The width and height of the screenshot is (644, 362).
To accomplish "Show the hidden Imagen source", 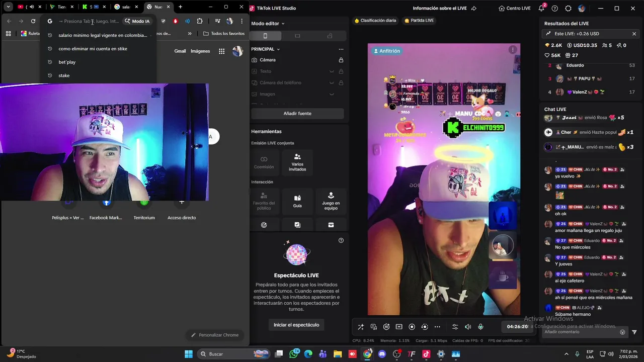I will tap(332, 94).
